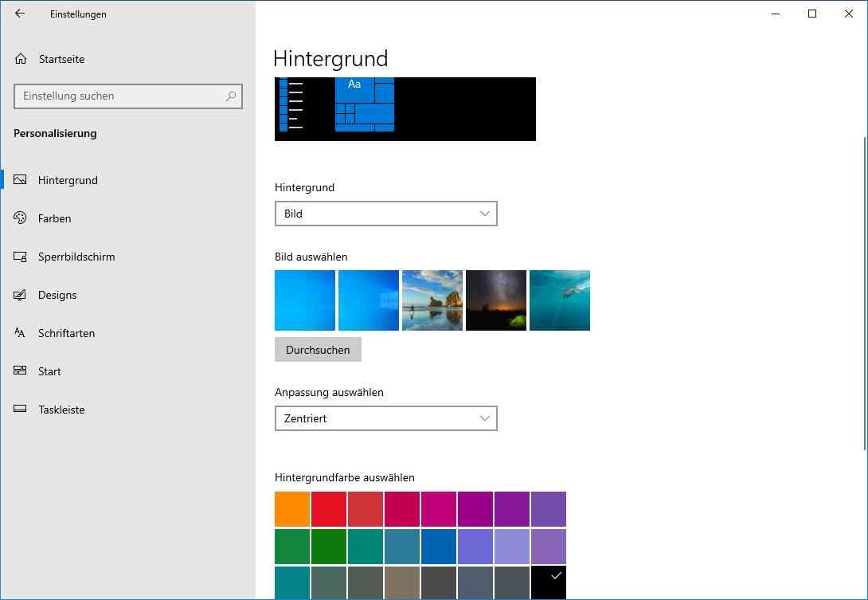Select the checked black color swatch

(x=549, y=582)
